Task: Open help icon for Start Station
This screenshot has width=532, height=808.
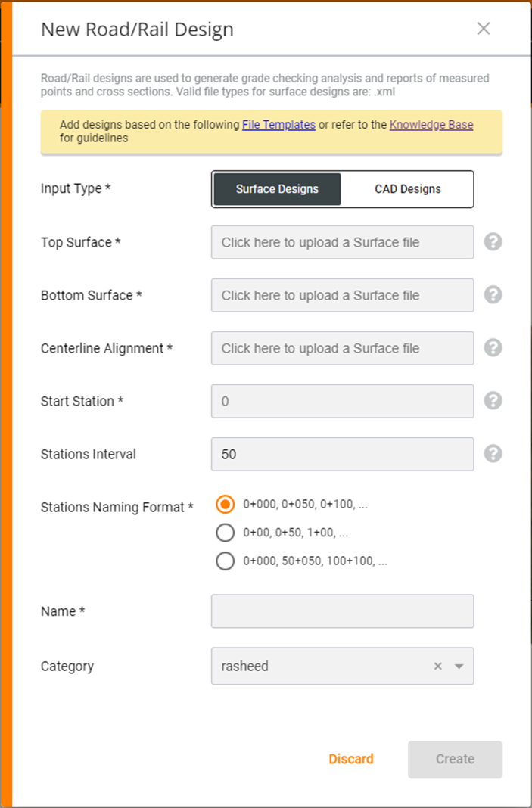Action: (493, 400)
